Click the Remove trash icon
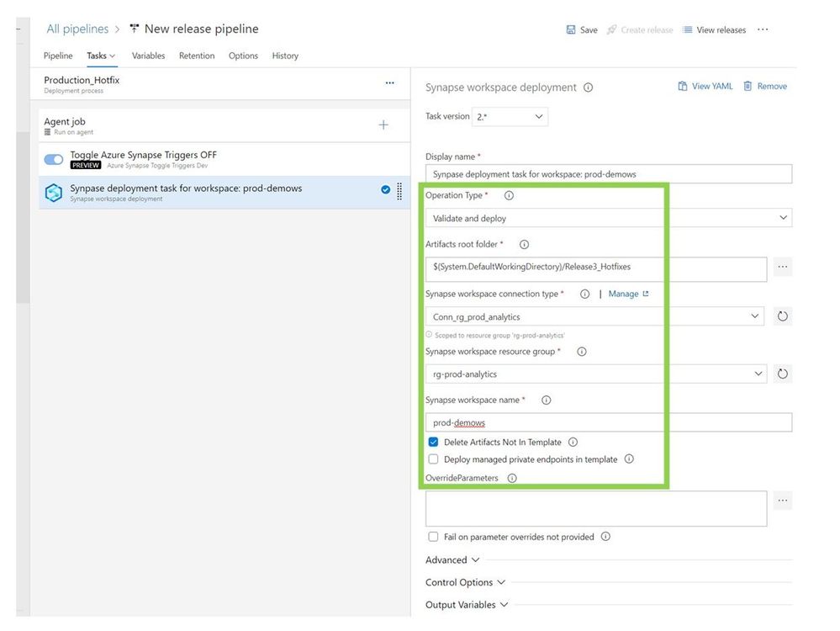This screenshot has height=631, width=840. [748, 86]
